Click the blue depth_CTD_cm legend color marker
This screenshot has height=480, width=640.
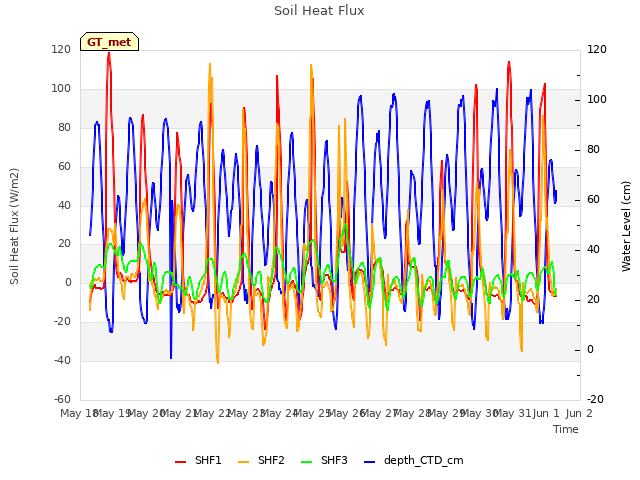coord(369,462)
